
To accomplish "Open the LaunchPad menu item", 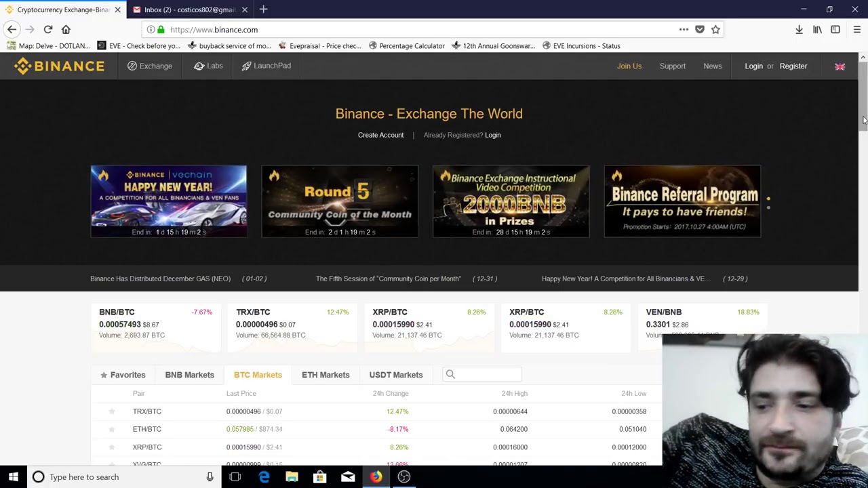I will 267,66.
